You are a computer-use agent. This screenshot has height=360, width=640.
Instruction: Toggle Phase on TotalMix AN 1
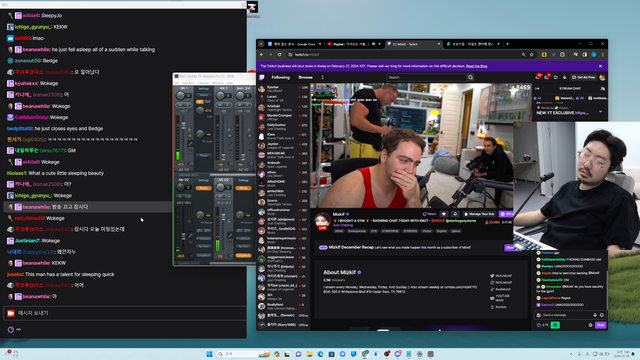[204, 156]
